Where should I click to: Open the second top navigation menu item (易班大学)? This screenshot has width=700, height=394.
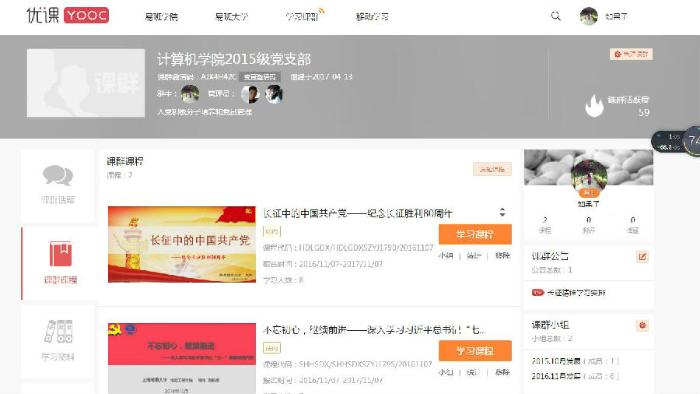pyautogui.click(x=231, y=17)
